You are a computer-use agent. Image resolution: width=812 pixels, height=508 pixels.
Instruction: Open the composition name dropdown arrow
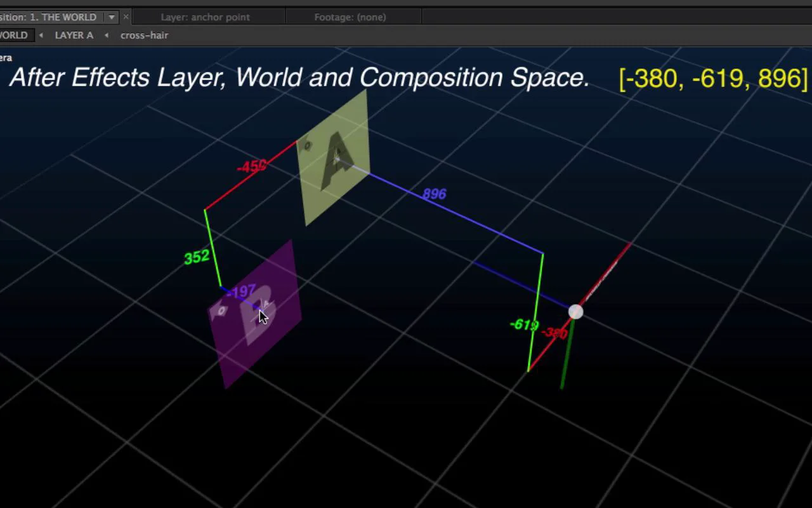pos(112,17)
